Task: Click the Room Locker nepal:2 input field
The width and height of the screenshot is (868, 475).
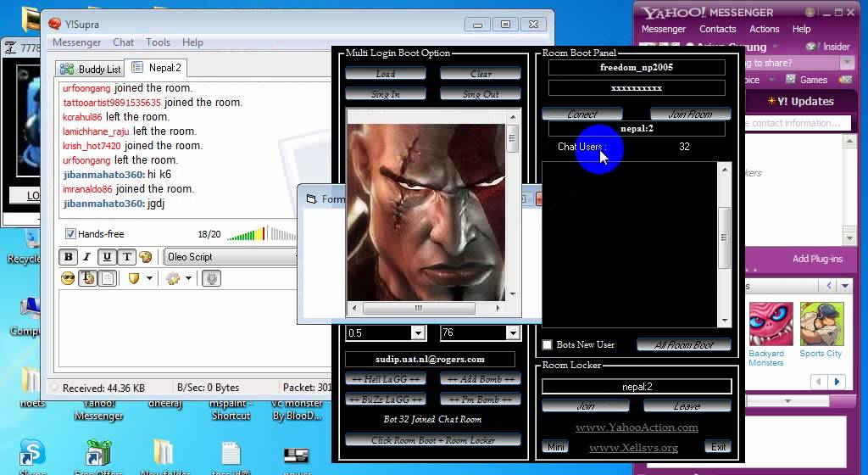Action: [637, 387]
